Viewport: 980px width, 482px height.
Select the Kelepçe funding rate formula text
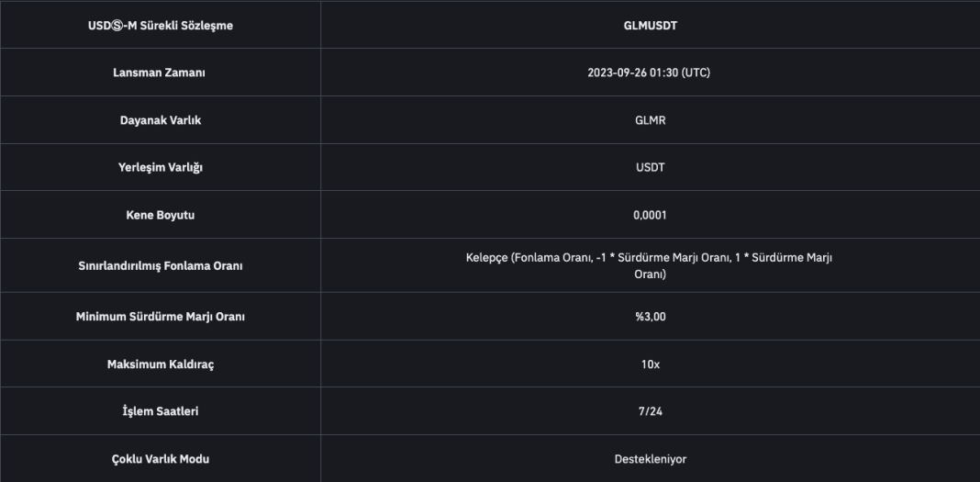[650, 266]
